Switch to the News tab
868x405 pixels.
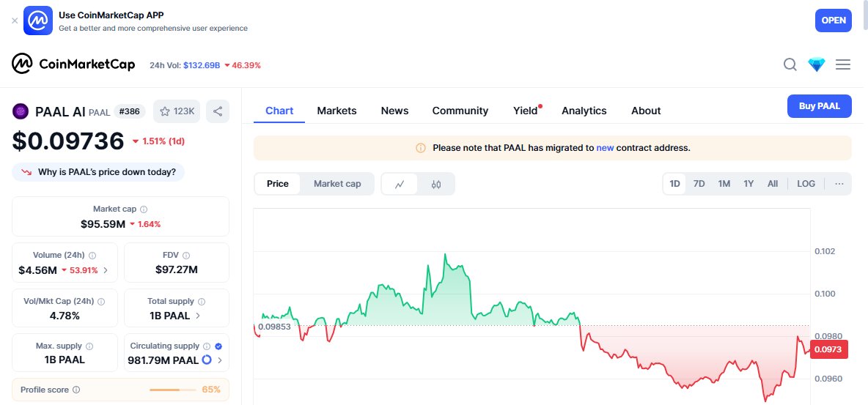click(x=394, y=111)
